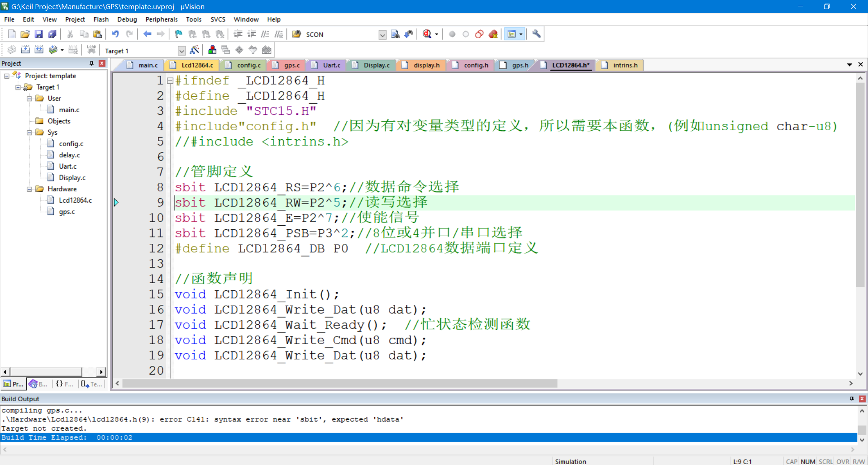Switch to the intrins.h editor tab
This screenshot has width=868, height=465.
pos(620,65)
